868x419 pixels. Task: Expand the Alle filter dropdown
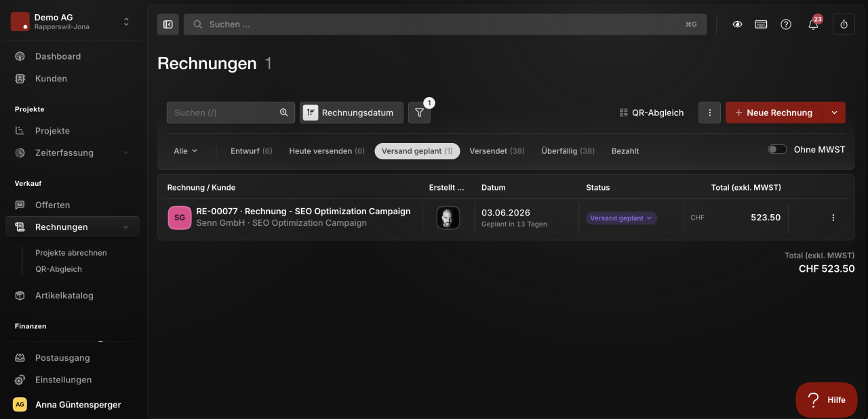point(186,151)
